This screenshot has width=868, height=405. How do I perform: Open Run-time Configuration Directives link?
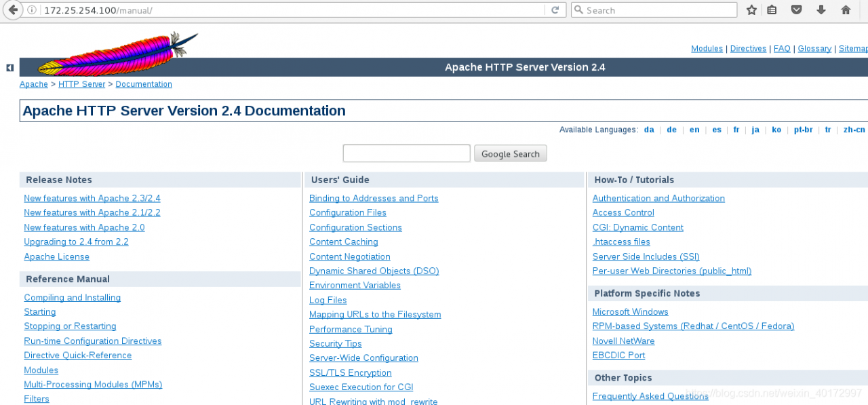point(93,341)
